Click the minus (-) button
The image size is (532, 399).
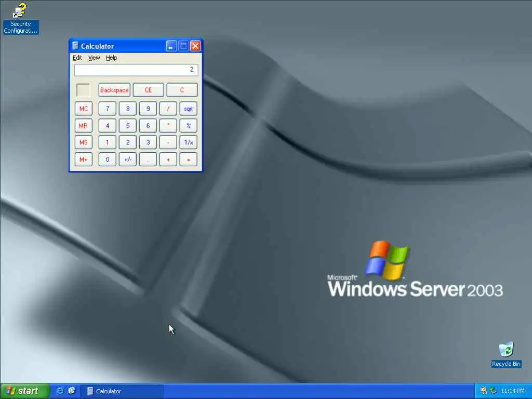pos(168,142)
